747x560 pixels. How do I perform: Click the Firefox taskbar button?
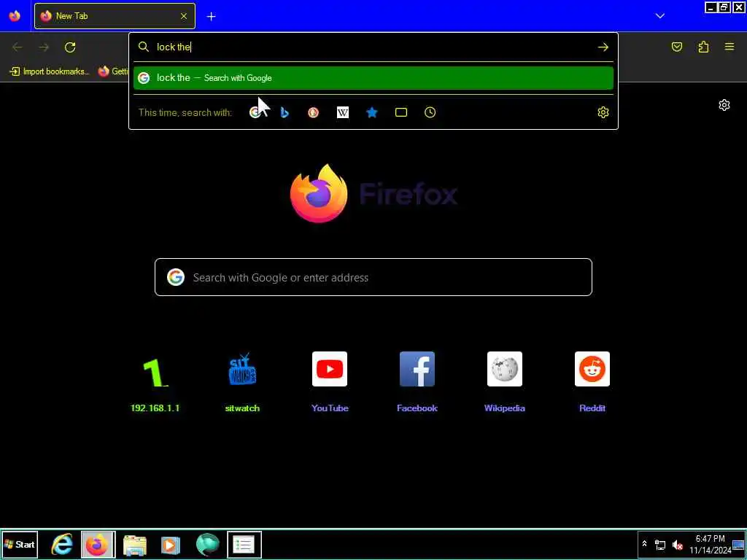[98, 545]
